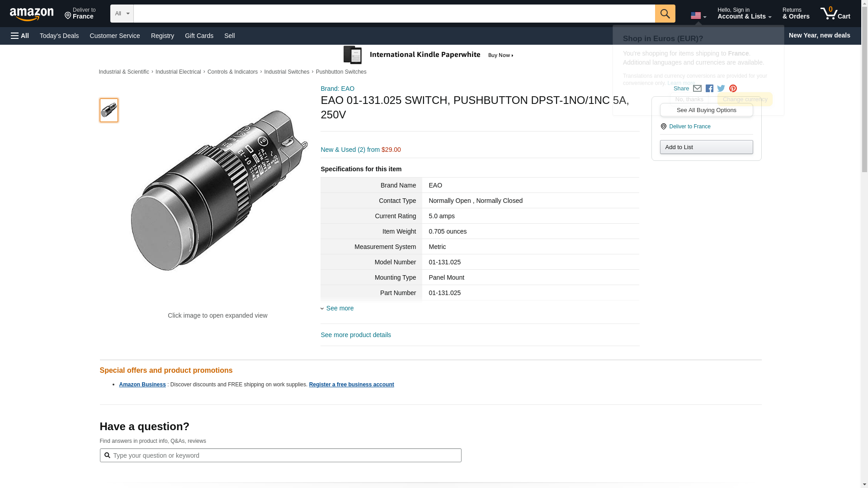Open Register a free business account link
This screenshot has width=868, height=488.
point(351,385)
